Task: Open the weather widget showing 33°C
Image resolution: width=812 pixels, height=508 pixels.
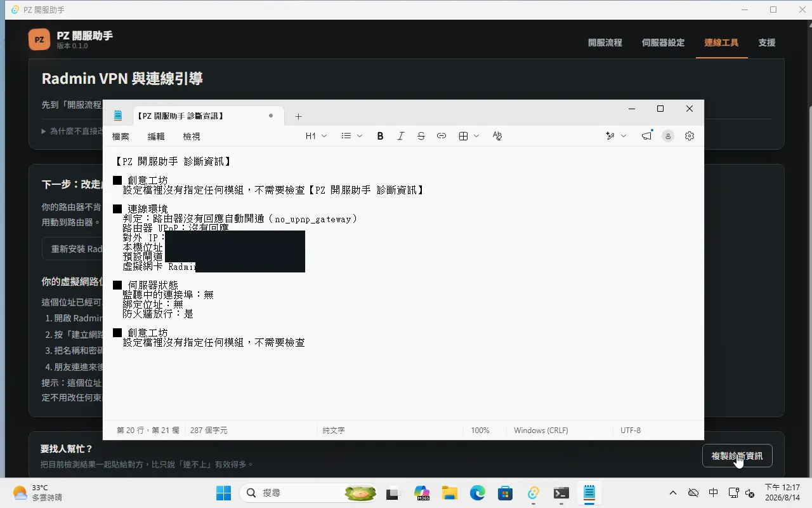Action: click(38, 493)
